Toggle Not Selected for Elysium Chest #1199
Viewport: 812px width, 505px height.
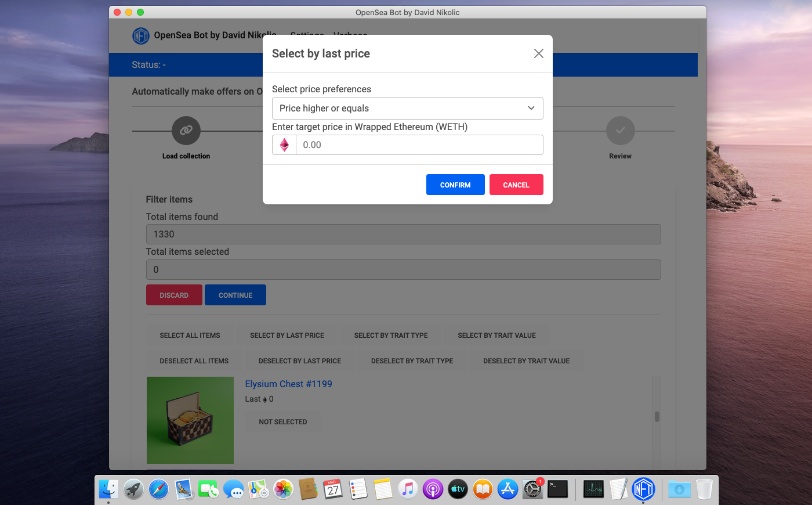pyautogui.click(x=283, y=422)
